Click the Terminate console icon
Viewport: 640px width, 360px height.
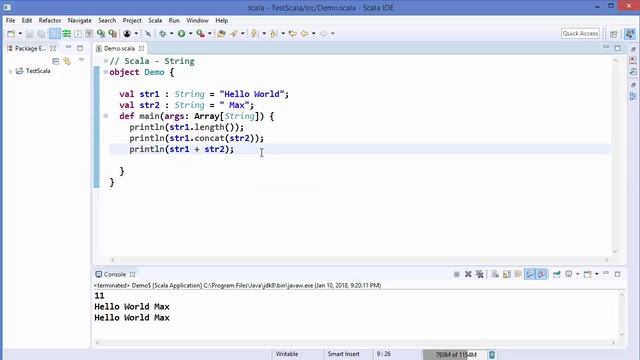457,274
